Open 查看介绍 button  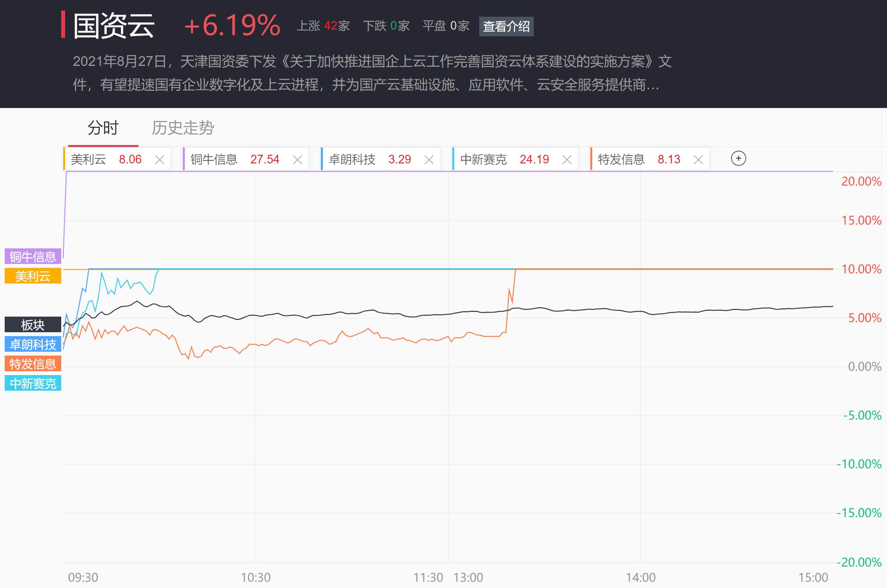pos(506,27)
